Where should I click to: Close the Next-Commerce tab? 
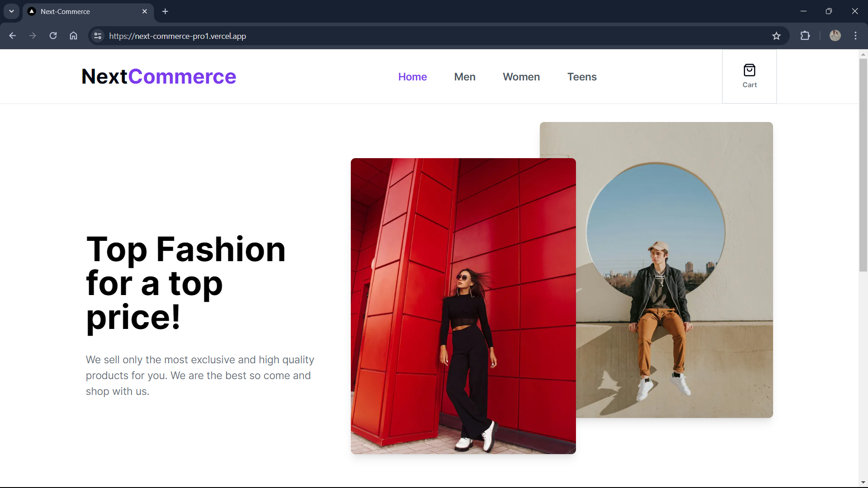(x=145, y=11)
